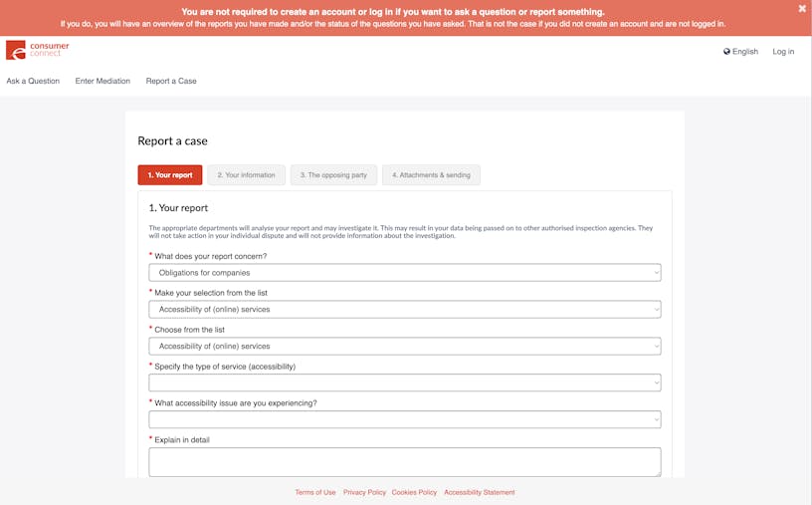This screenshot has width=812, height=505.
Task: Open the English language selector
Action: tap(741, 52)
